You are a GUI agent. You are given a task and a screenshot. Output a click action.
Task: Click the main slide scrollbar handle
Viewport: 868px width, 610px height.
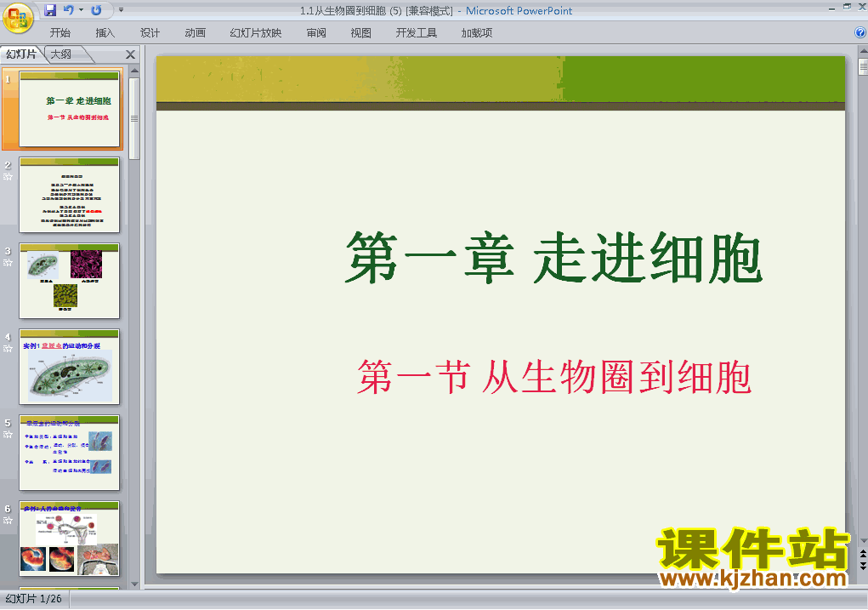tap(863, 66)
